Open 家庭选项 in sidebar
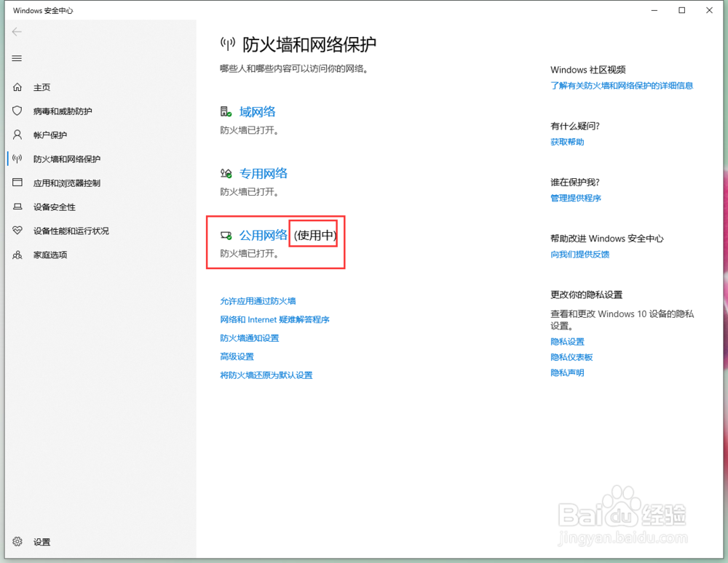The width and height of the screenshot is (728, 563). 50,255
